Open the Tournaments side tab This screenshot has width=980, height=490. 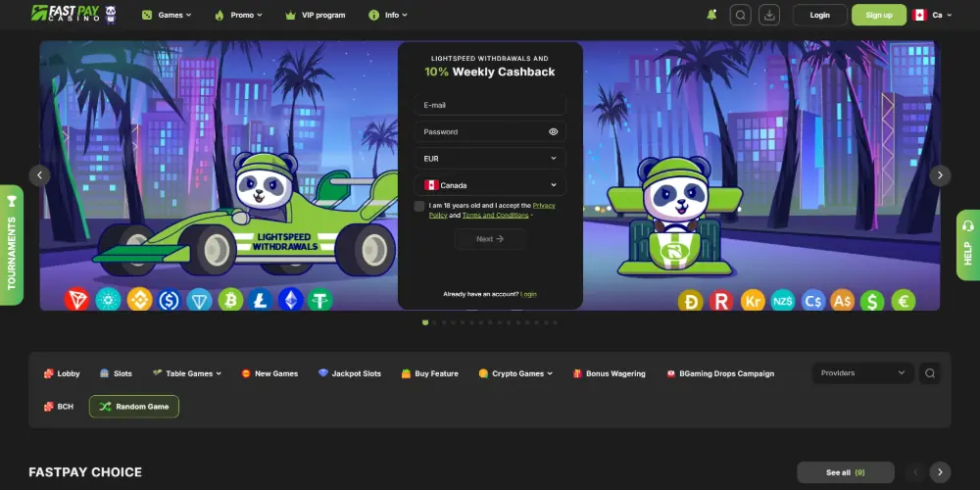point(11,245)
